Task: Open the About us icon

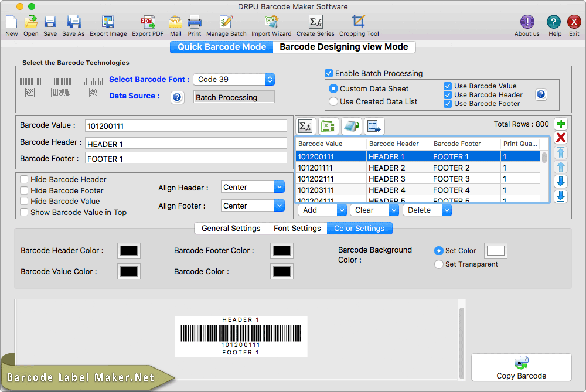Action: coord(527,22)
